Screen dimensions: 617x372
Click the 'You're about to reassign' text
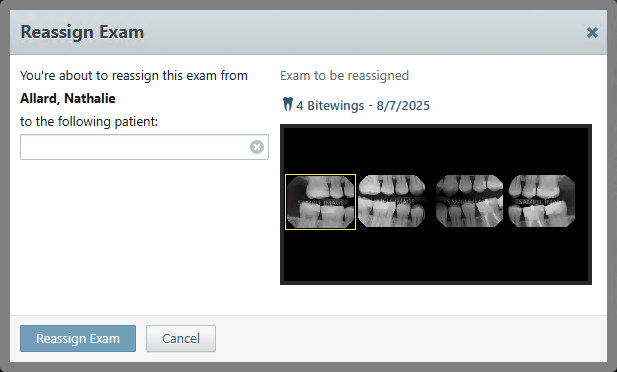(134, 76)
